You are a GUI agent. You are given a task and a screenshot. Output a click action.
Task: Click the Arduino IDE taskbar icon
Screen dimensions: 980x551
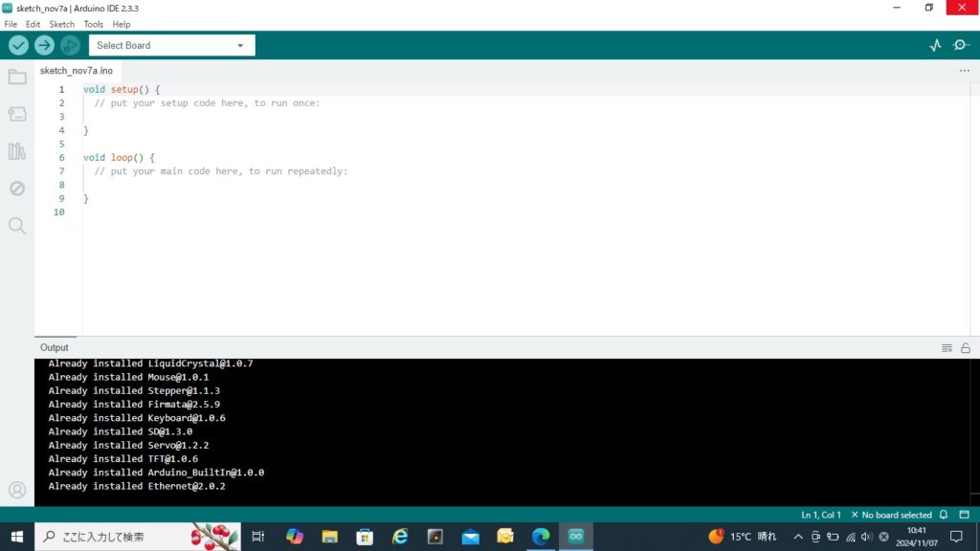tap(575, 537)
